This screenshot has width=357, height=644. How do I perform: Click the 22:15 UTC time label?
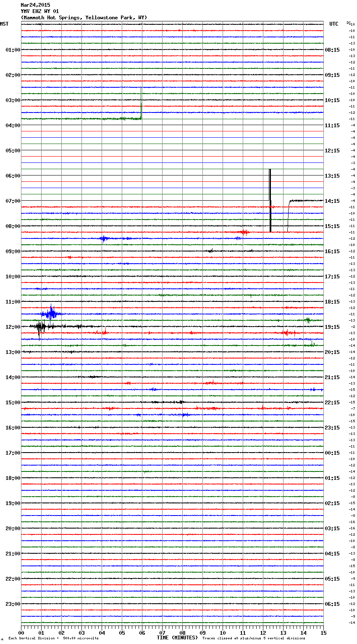332,403
